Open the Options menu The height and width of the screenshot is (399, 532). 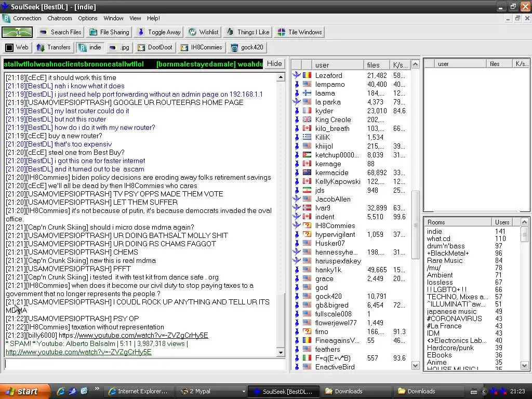tap(87, 18)
